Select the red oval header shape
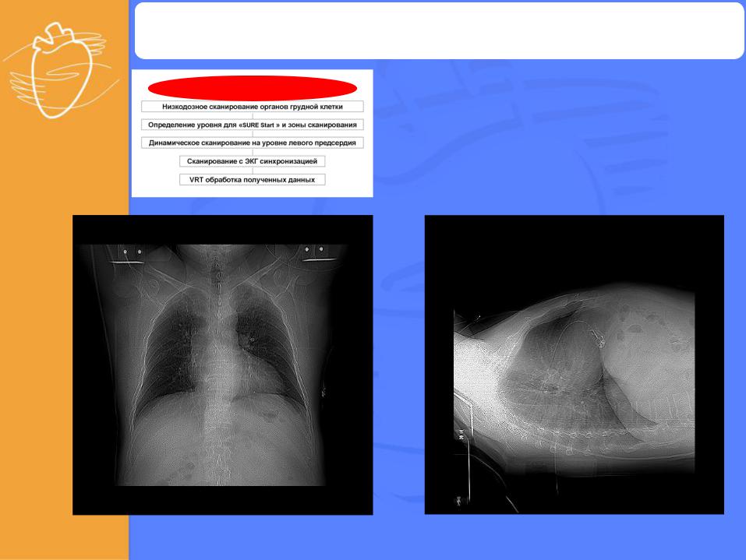The image size is (746, 560). (252, 88)
